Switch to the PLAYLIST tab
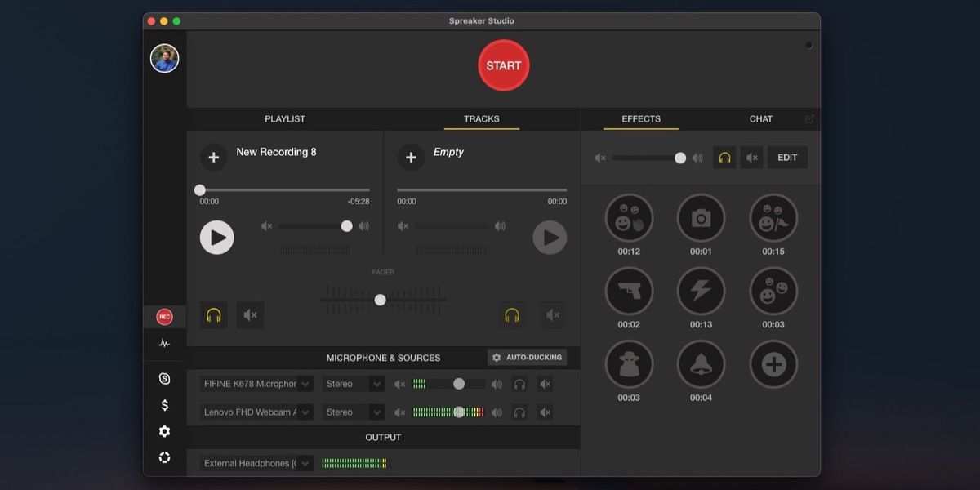Screen dimensions: 980x490 285,119
